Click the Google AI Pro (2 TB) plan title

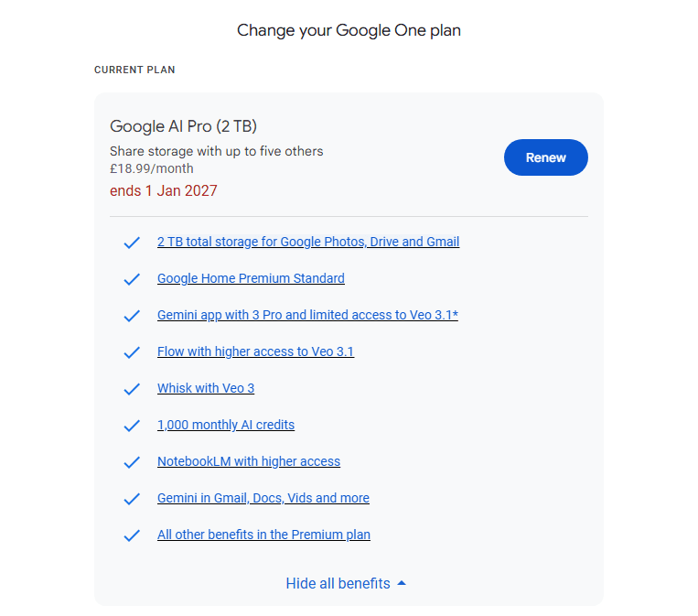[189, 126]
